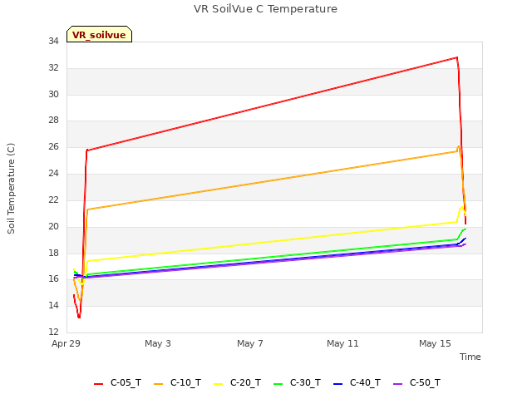
Task: Click the yellow C-20_T legend swatch
Action: (218, 384)
